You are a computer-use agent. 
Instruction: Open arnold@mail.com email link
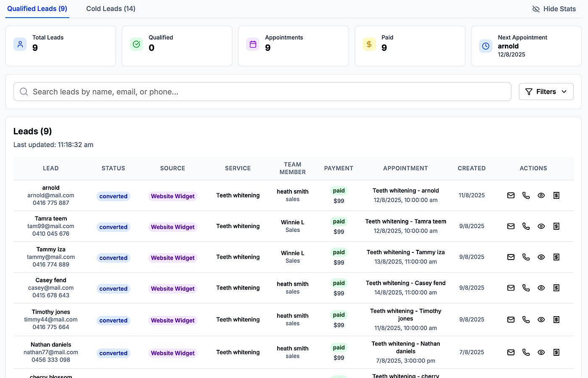[50, 195]
